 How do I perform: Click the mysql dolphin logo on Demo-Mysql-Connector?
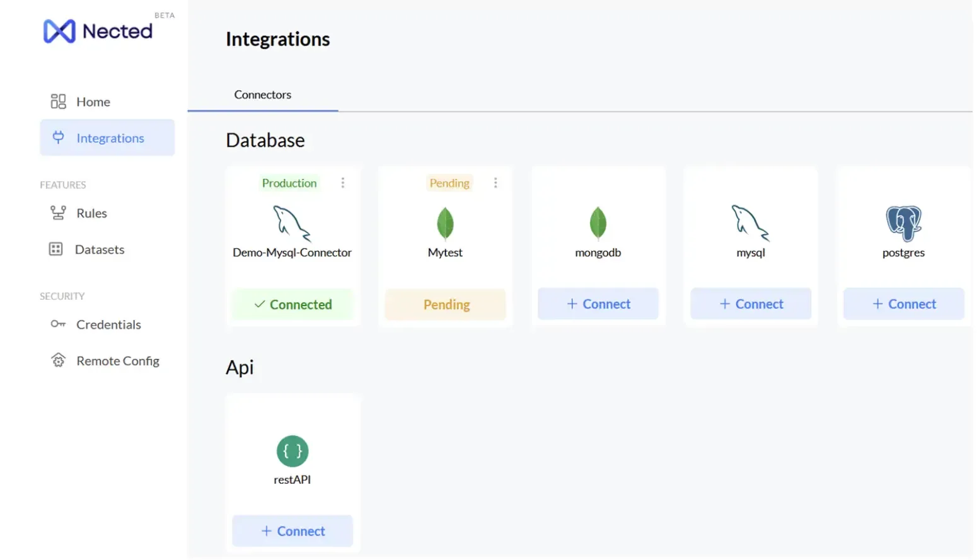(292, 224)
